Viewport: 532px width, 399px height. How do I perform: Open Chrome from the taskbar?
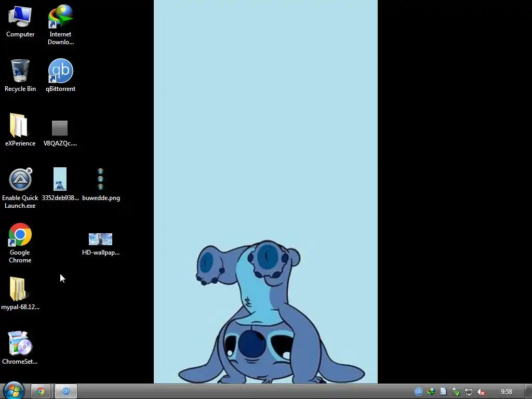(x=41, y=392)
